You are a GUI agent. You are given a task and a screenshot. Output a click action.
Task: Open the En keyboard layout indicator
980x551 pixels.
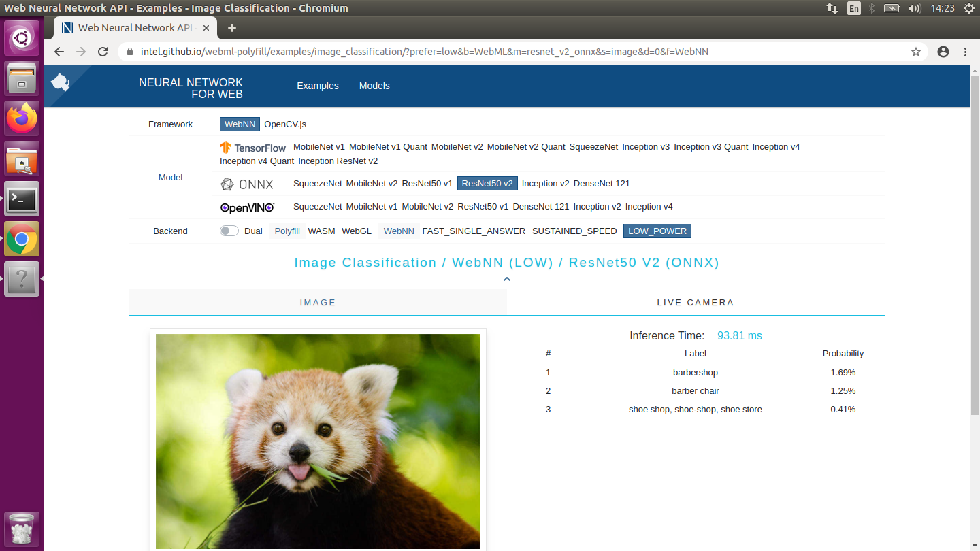tap(853, 8)
